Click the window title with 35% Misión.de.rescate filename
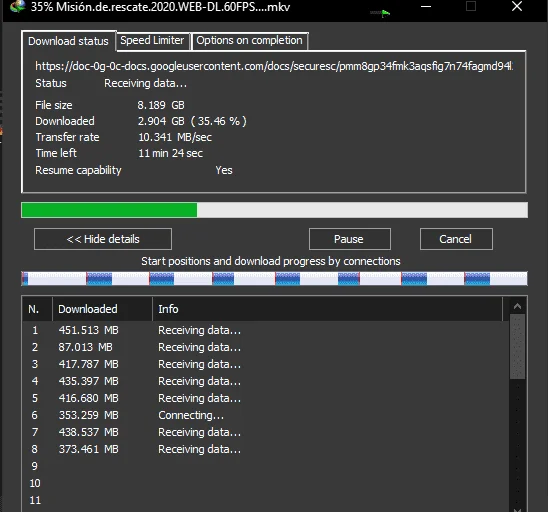 coord(160,7)
